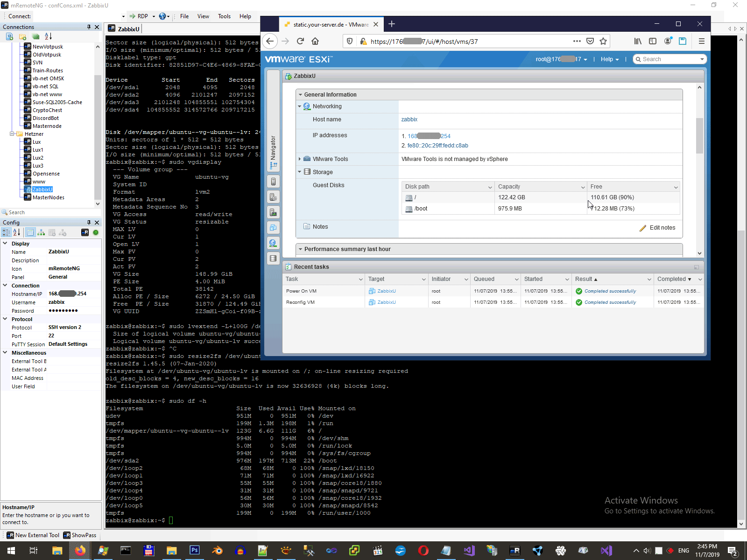Open the Help dropdown in ESXi header

point(609,59)
